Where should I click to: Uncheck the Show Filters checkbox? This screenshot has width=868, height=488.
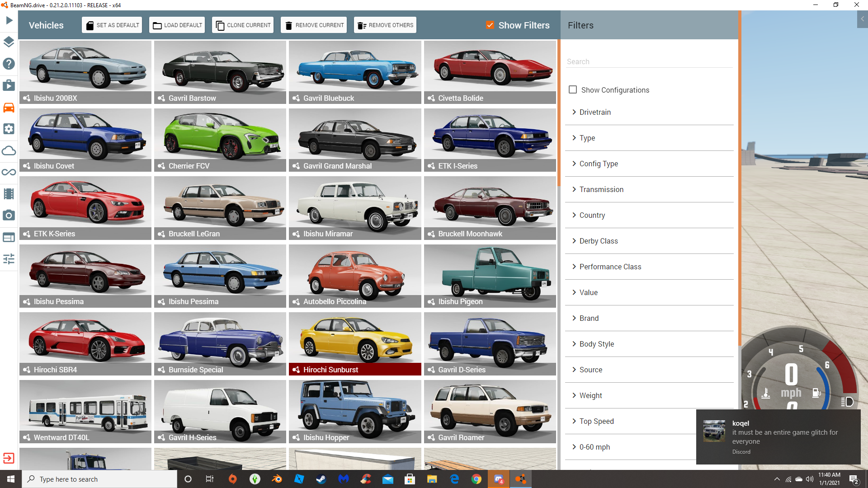click(490, 25)
